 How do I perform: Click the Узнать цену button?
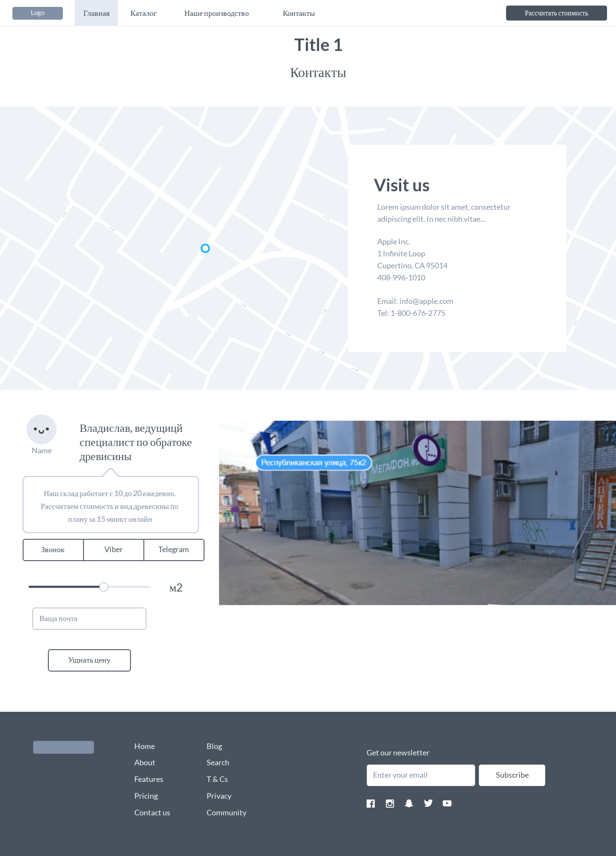89,660
